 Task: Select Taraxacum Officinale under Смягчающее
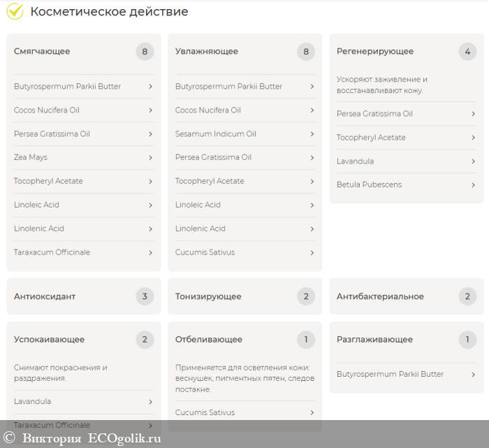[x=52, y=252]
